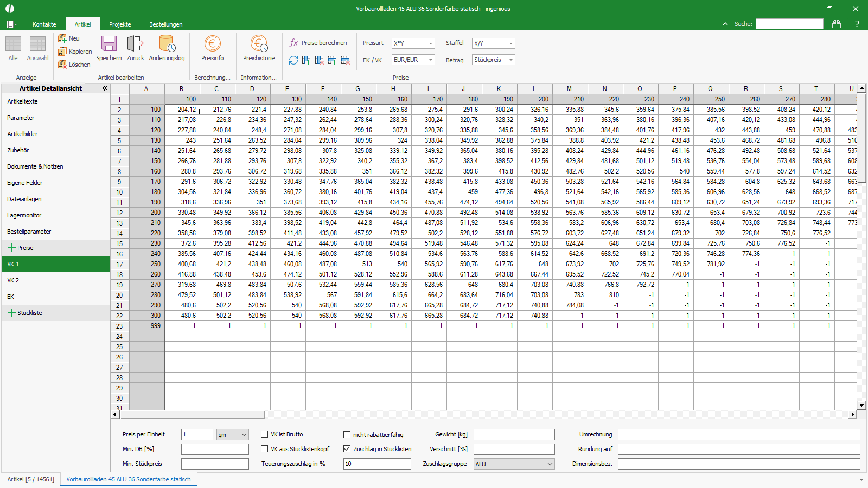Image resolution: width=868 pixels, height=488 pixels.
Task: Open Zubehör in the sidebar
Action: pos(55,150)
